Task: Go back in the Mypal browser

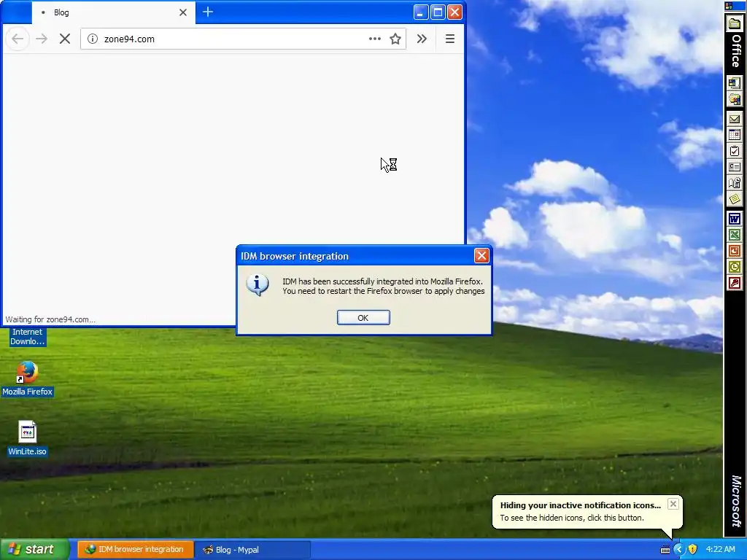Action: [18, 39]
